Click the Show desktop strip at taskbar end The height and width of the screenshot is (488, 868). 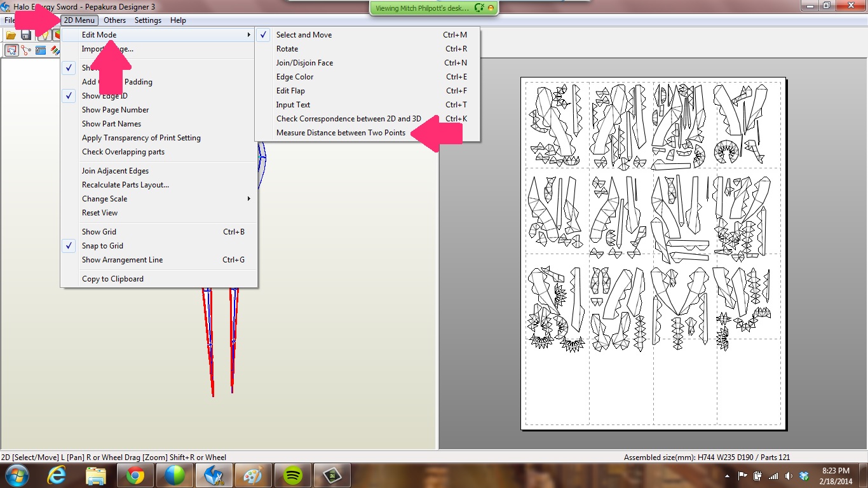click(x=864, y=475)
